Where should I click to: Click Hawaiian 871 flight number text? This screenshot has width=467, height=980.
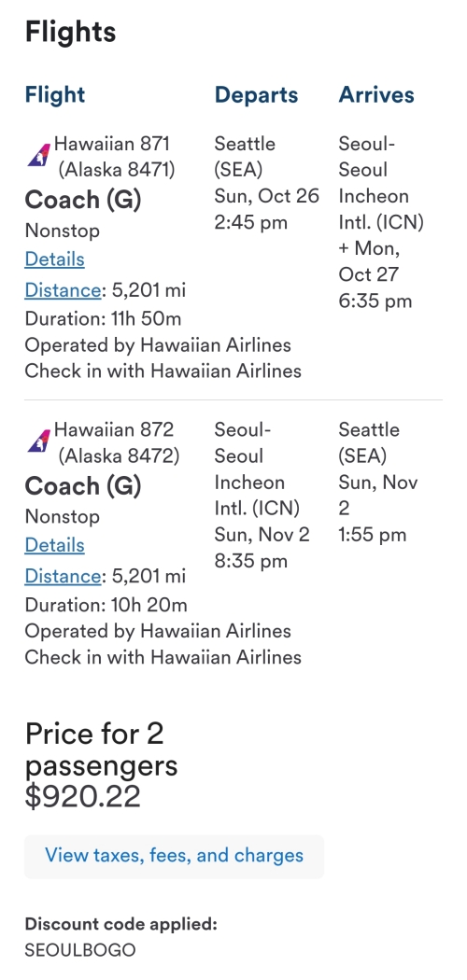112,144
